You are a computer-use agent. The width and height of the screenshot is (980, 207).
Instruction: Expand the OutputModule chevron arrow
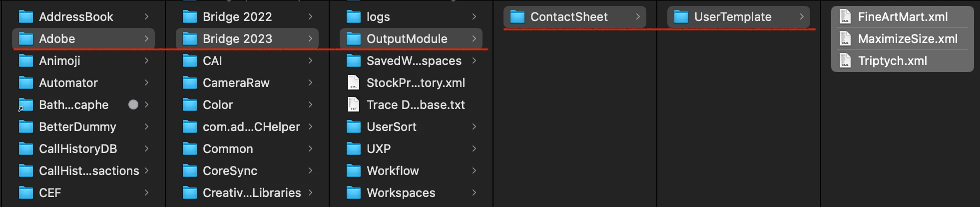(x=474, y=38)
